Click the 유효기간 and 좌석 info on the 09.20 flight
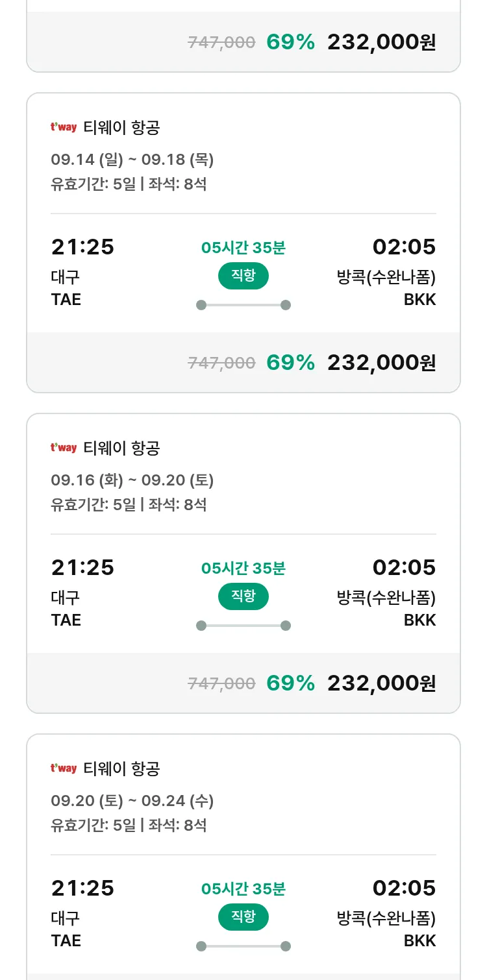 [x=129, y=826]
